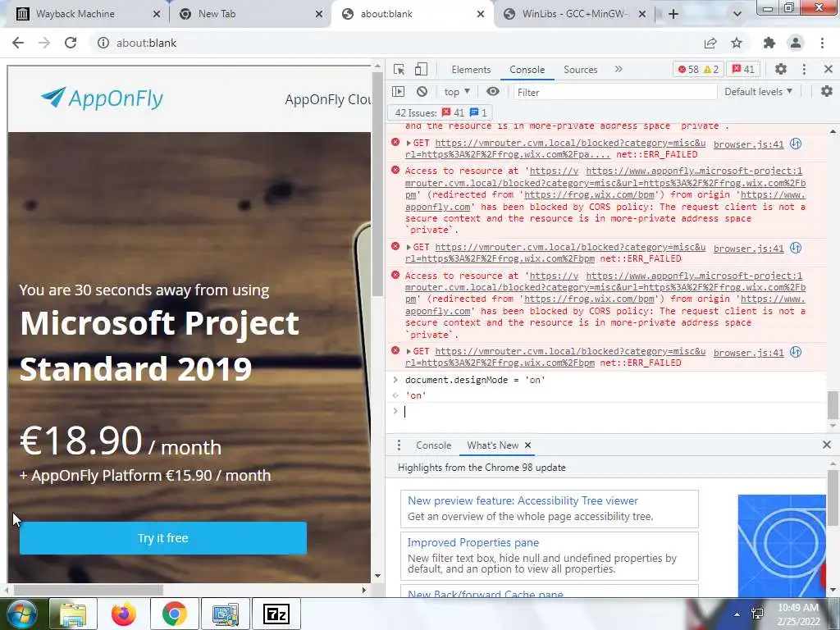Open console settings gear
The width and height of the screenshot is (840, 630).
pos(827,92)
